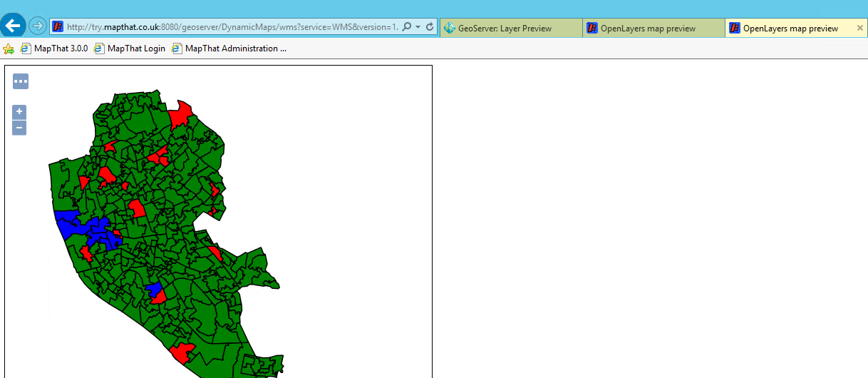The height and width of the screenshot is (378, 868).
Task: Zoom out the map with minus button
Action: coord(19,128)
